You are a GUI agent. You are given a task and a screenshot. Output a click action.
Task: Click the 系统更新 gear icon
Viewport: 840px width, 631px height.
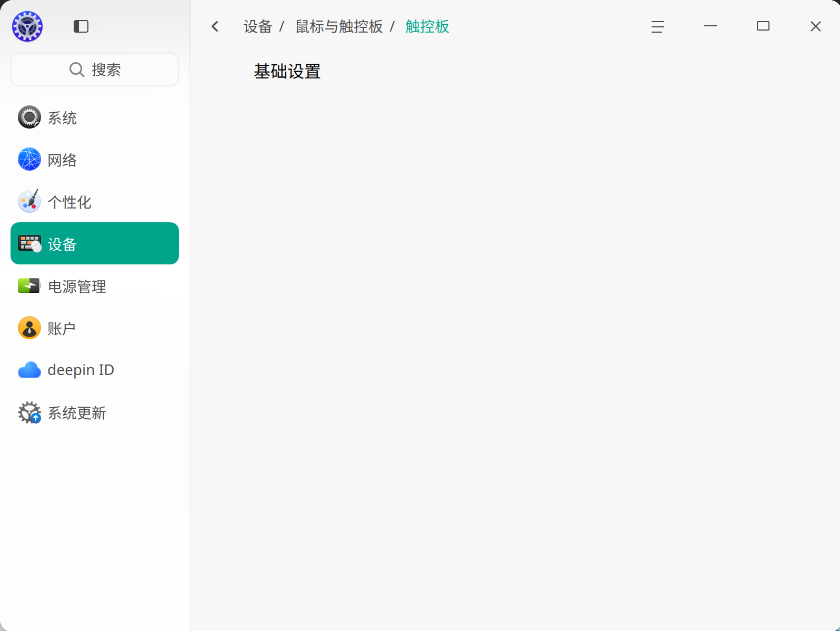pyautogui.click(x=29, y=412)
